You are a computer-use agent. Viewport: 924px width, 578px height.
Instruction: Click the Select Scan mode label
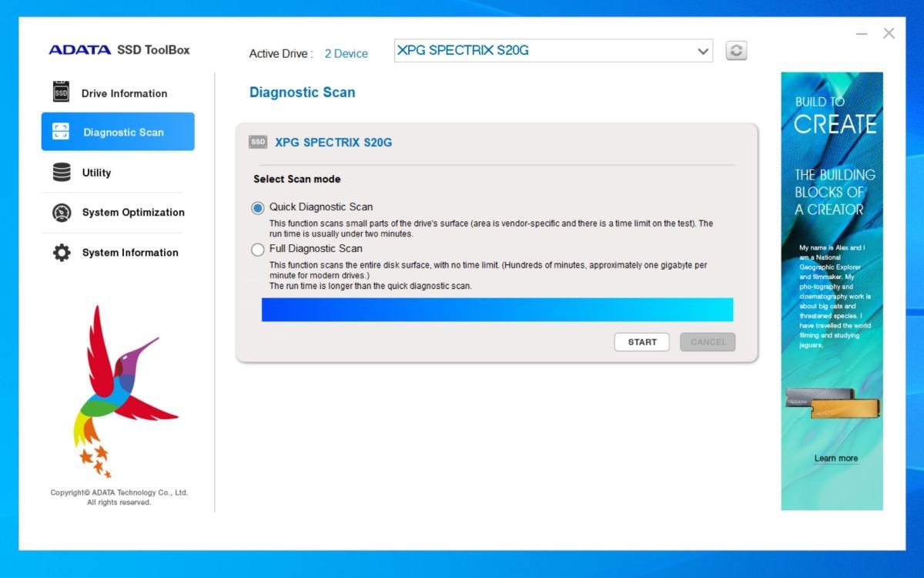[297, 179]
